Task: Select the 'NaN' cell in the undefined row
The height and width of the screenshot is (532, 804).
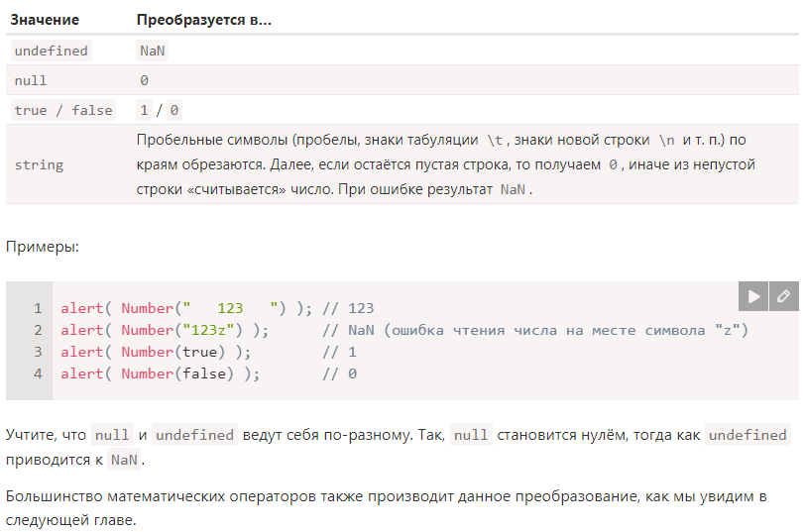Action: point(152,51)
